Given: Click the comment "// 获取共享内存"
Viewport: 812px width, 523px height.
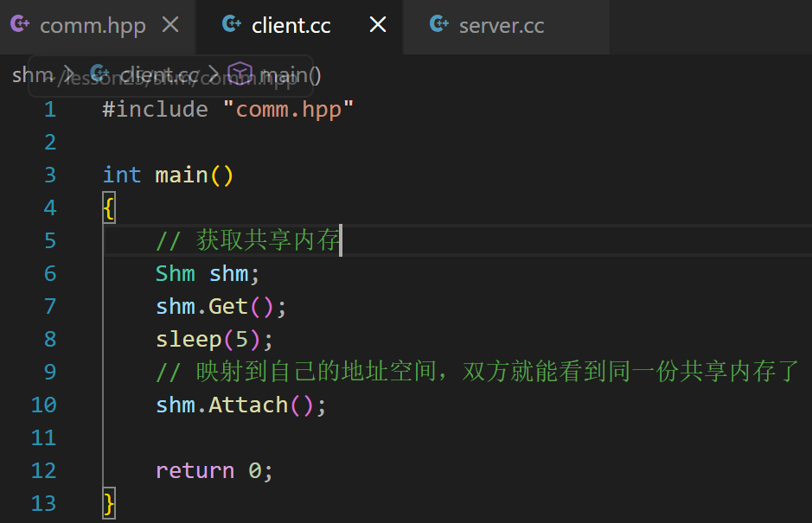Looking at the screenshot, I should [x=248, y=241].
